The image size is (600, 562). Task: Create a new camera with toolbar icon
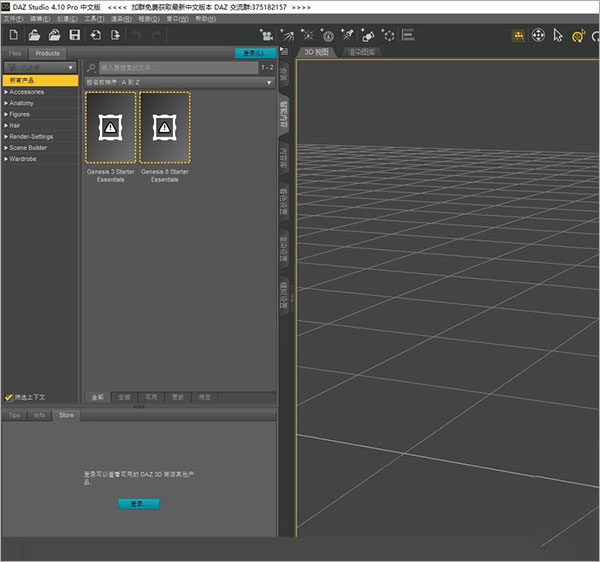[x=266, y=35]
